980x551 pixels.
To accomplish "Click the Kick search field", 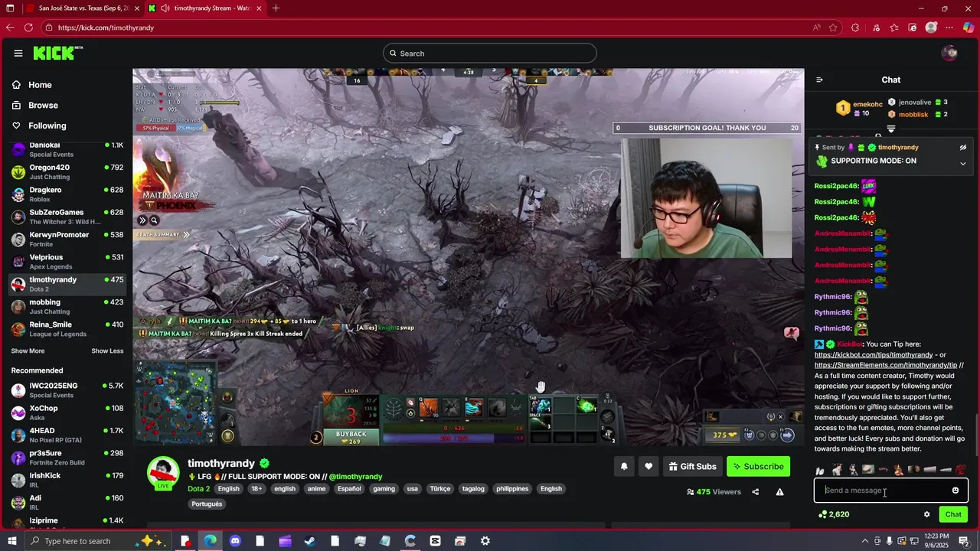I will pyautogui.click(x=490, y=54).
